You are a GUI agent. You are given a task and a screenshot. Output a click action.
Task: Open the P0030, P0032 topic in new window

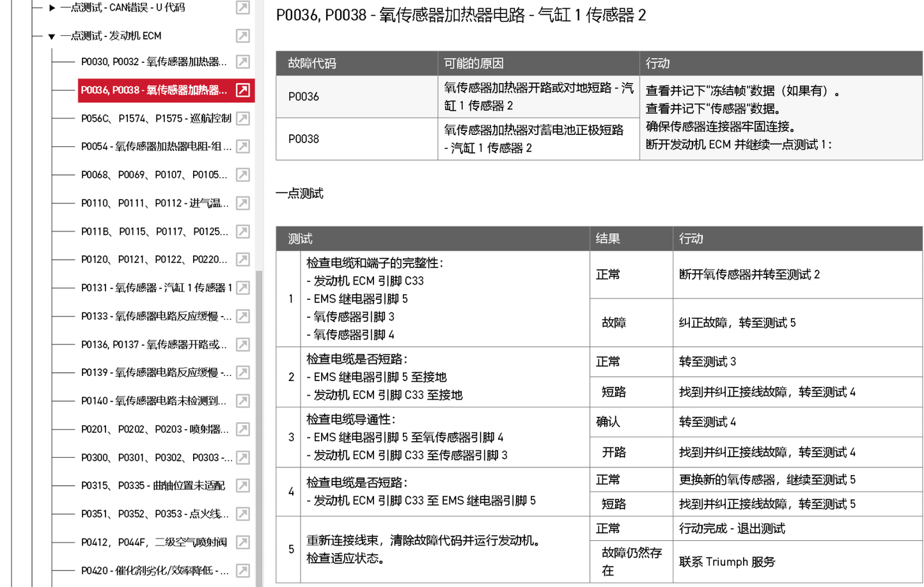[x=242, y=62]
